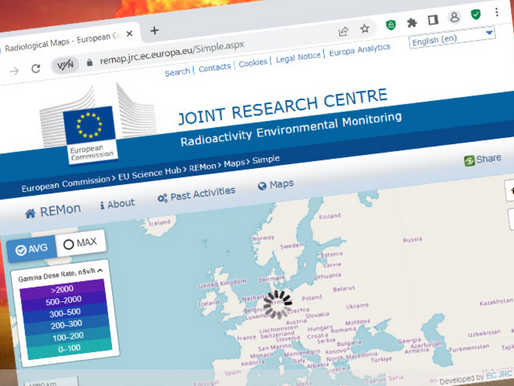The height and width of the screenshot is (386, 514).
Task: Go forward in browser history
Action: pos(14,71)
